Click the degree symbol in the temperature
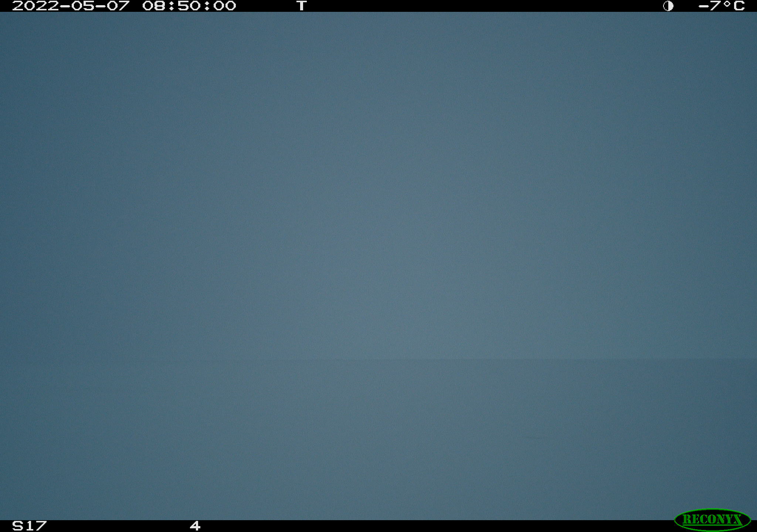Image resolution: width=757 pixels, height=532 pixels. (727, 4)
